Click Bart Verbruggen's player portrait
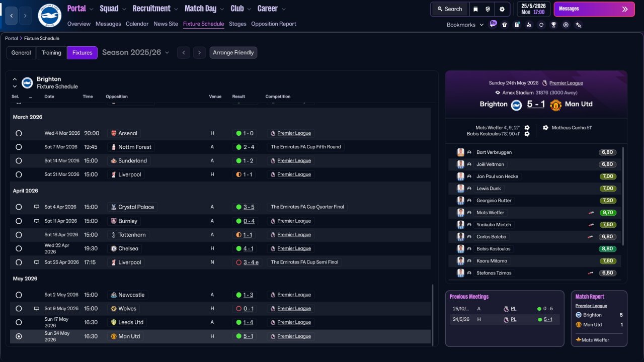This screenshot has height=362, width=644. (460, 152)
